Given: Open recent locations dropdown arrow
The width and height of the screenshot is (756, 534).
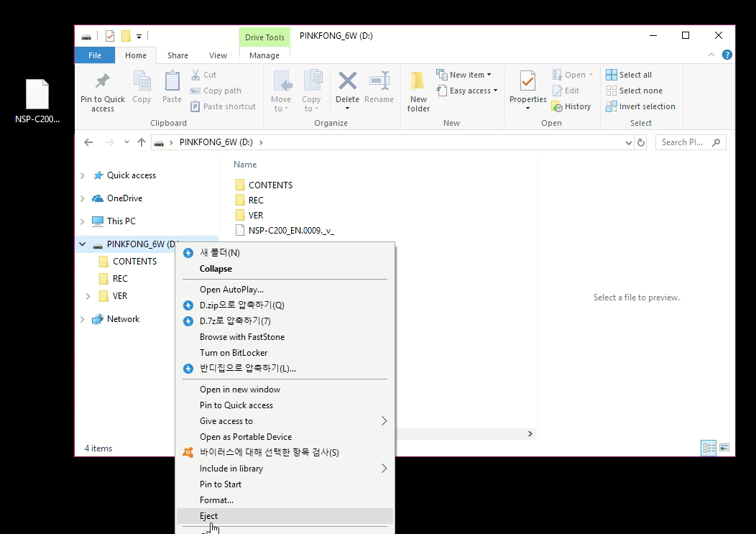Looking at the screenshot, I should (x=126, y=142).
